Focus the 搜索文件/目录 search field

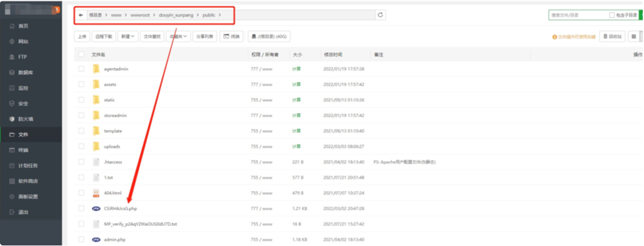(x=578, y=15)
